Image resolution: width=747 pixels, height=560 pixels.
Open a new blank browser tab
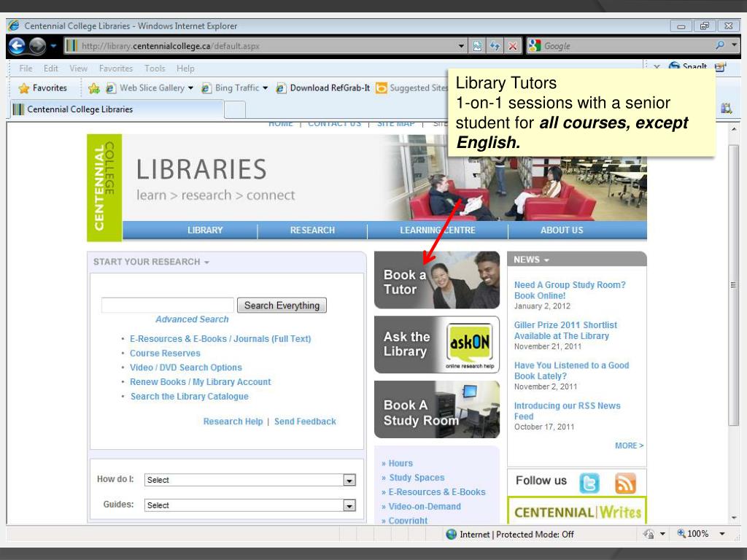pos(235,110)
